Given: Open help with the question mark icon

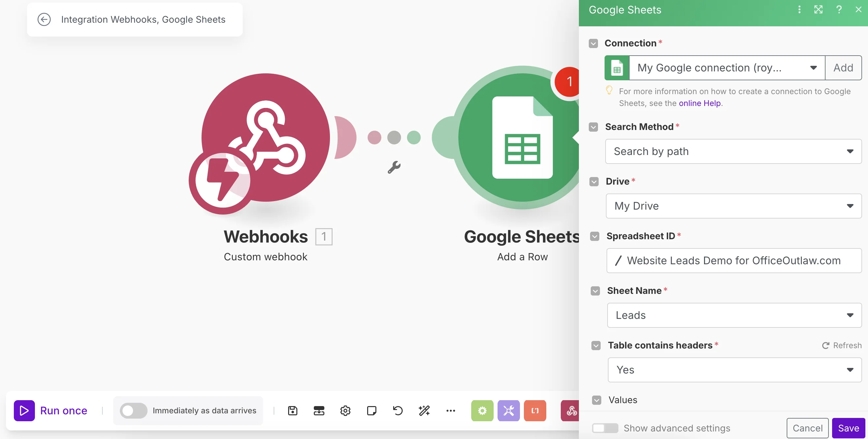Looking at the screenshot, I should coord(839,10).
